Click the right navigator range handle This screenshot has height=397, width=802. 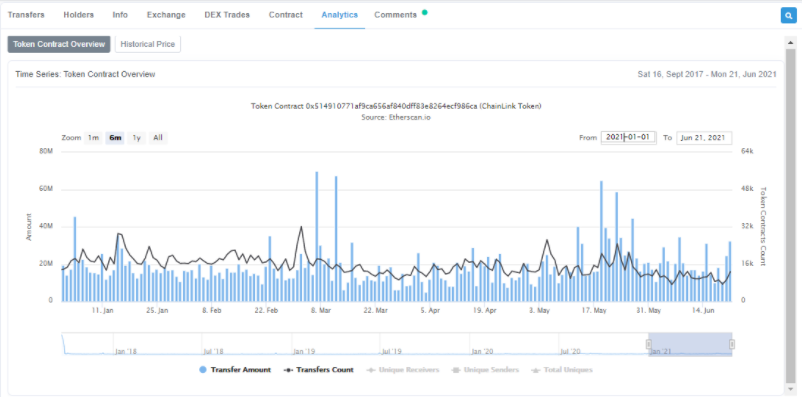[x=732, y=344]
